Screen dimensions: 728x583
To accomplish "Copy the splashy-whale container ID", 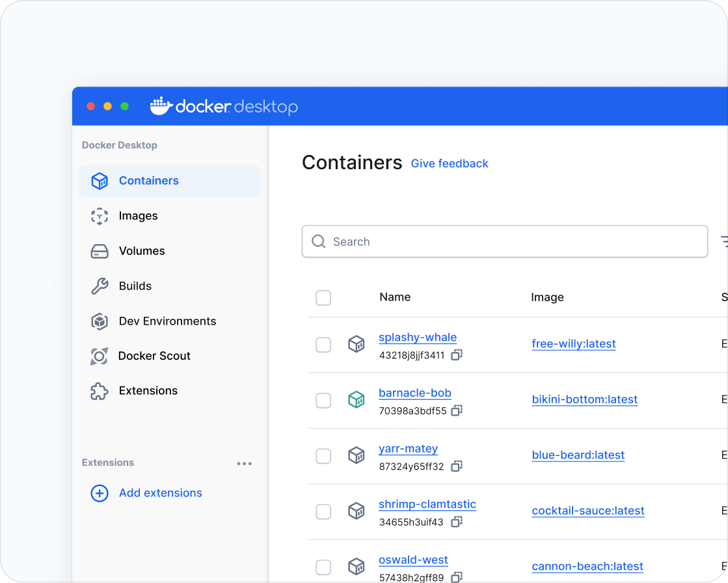I will pos(457,355).
